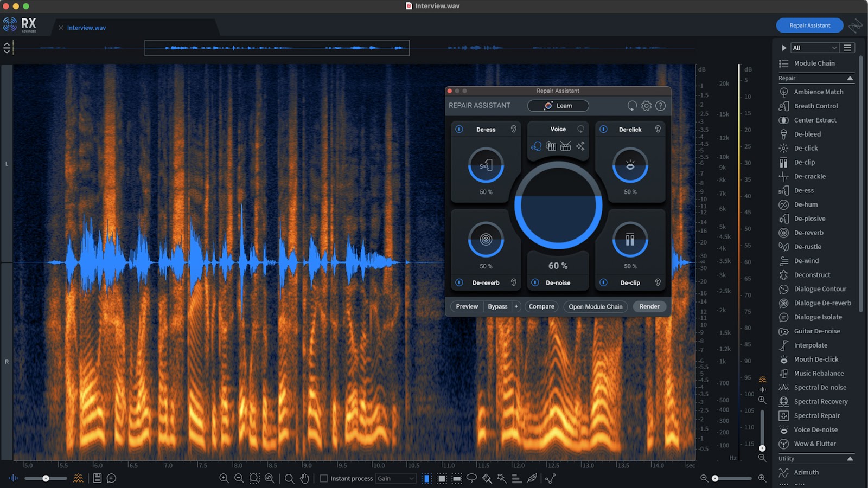
Task: Open the Gain mode dropdown
Action: (x=396, y=478)
